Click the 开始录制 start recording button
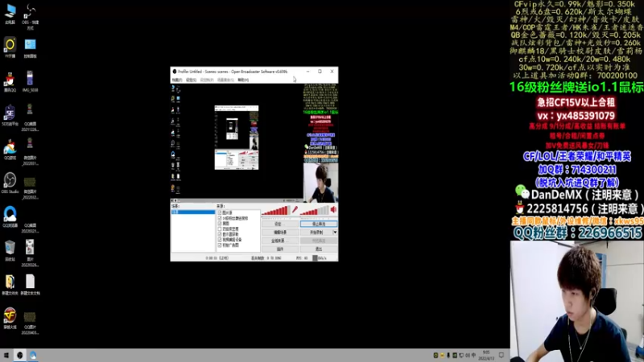Image resolution: width=644 pixels, height=362 pixels. point(316,232)
